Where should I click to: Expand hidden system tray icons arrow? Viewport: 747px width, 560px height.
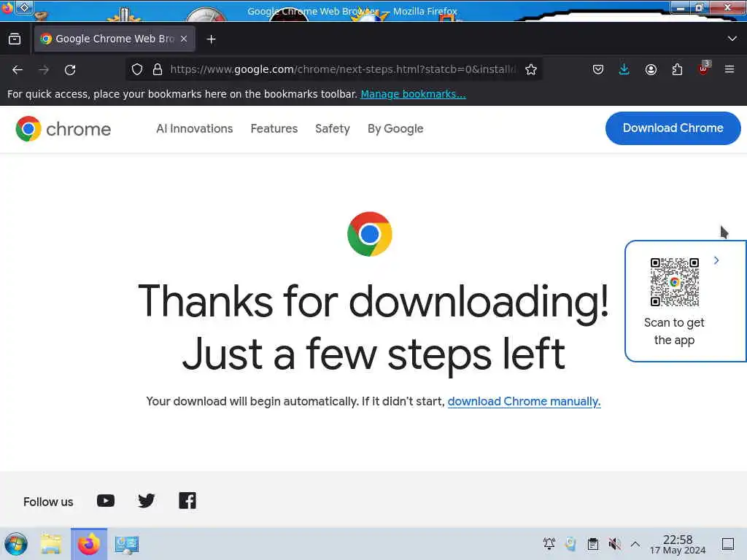(635, 543)
